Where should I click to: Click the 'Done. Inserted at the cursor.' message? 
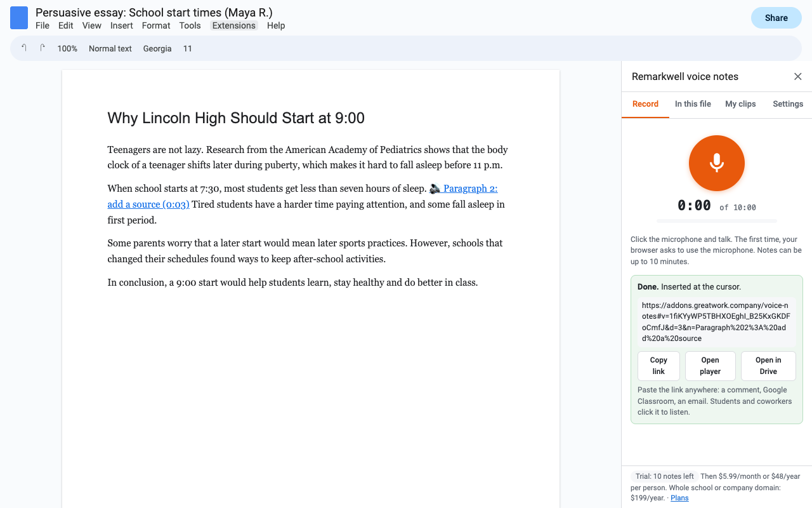[x=689, y=287]
